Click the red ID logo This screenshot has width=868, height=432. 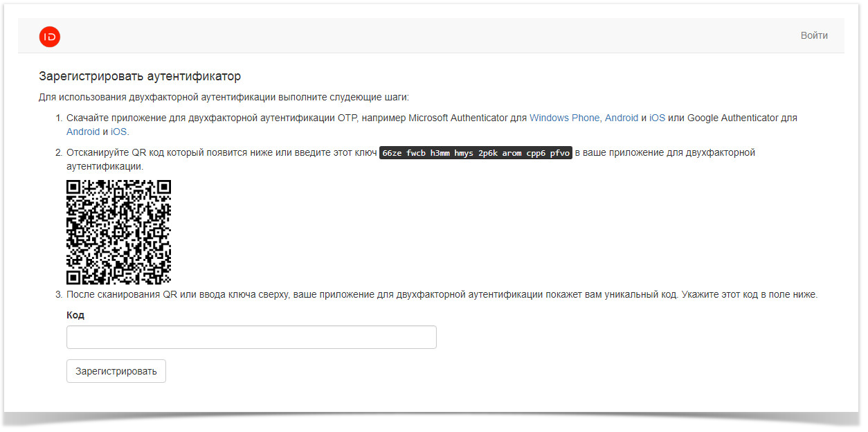(x=50, y=37)
